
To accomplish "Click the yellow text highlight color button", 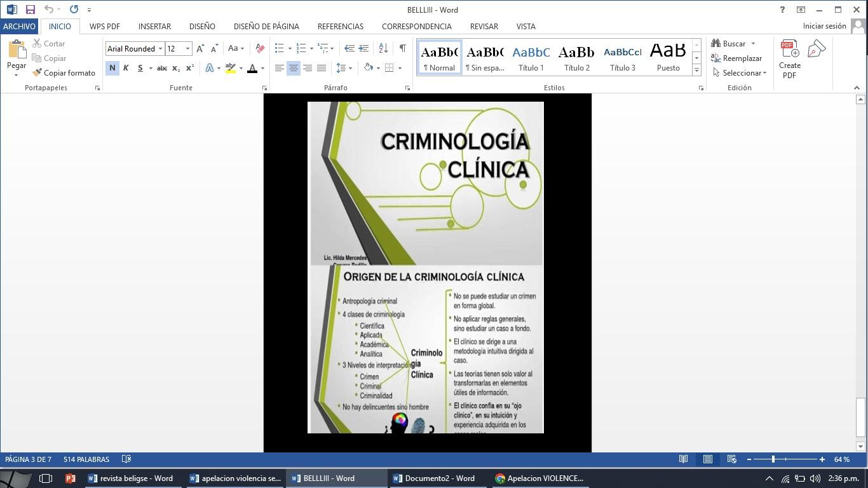I will pyautogui.click(x=230, y=68).
